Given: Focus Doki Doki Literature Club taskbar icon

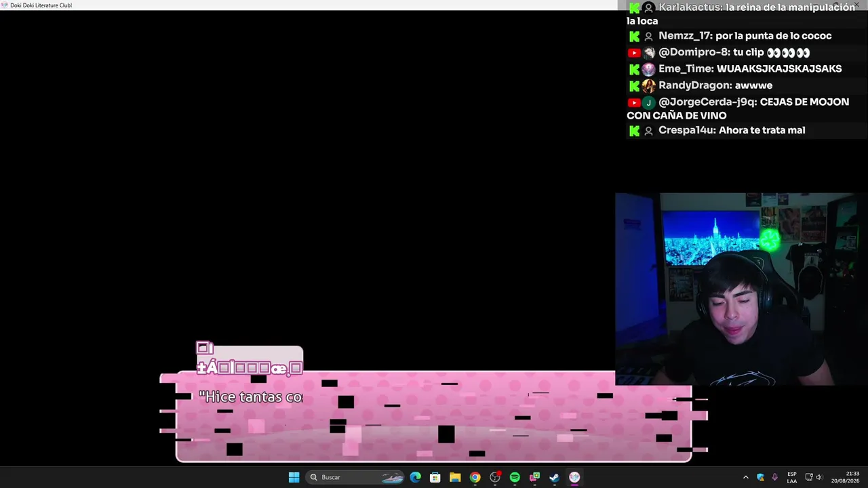Looking at the screenshot, I should click(x=574, y=477).
